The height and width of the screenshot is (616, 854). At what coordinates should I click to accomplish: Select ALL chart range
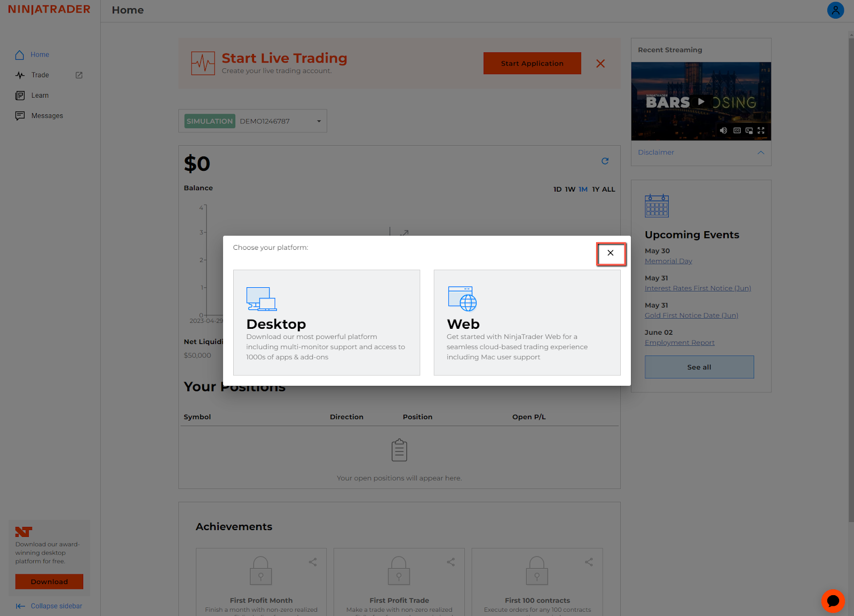608,189
